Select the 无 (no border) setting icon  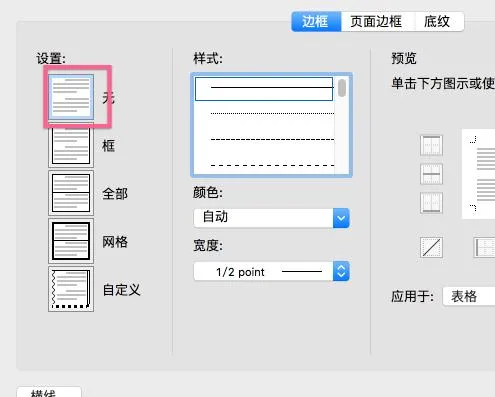point(71,97)
